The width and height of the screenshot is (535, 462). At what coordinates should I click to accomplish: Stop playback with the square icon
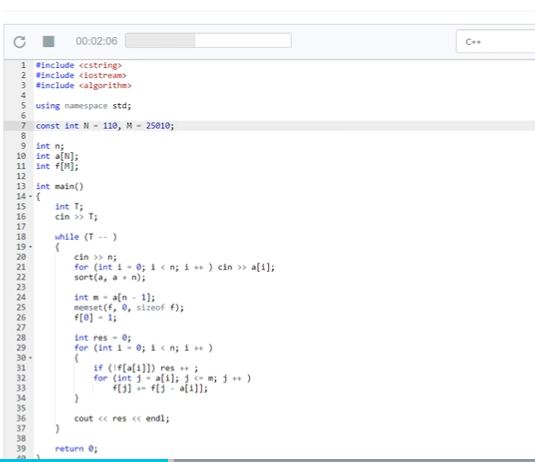[x=48, y=42]
